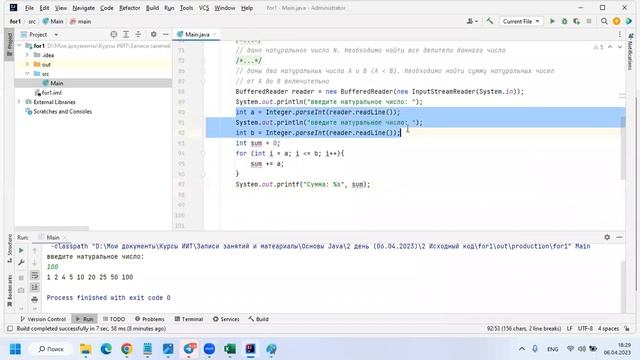Viewport: 640px width, 360px height.
Task: Open the Problems tool window
Action: coord(150,319)
